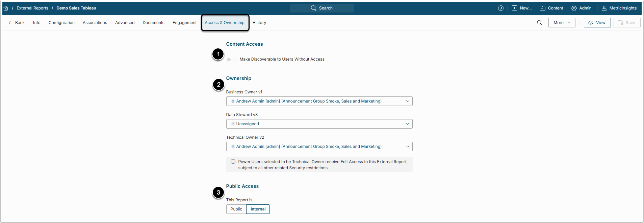Click the 'Business Owner v1' label
The width and height of the screenshot is (644, 223).
pyautogui.click(x=244, y=92)
